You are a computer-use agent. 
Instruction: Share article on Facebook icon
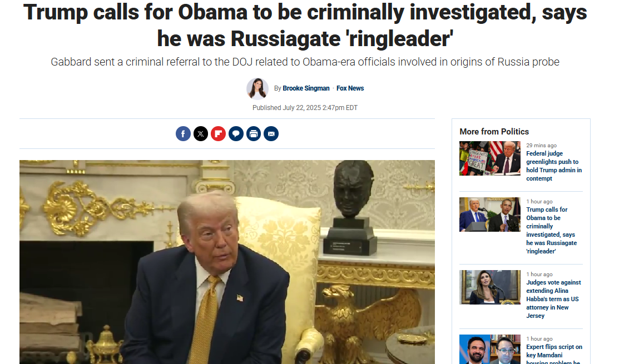pos(183,134)
